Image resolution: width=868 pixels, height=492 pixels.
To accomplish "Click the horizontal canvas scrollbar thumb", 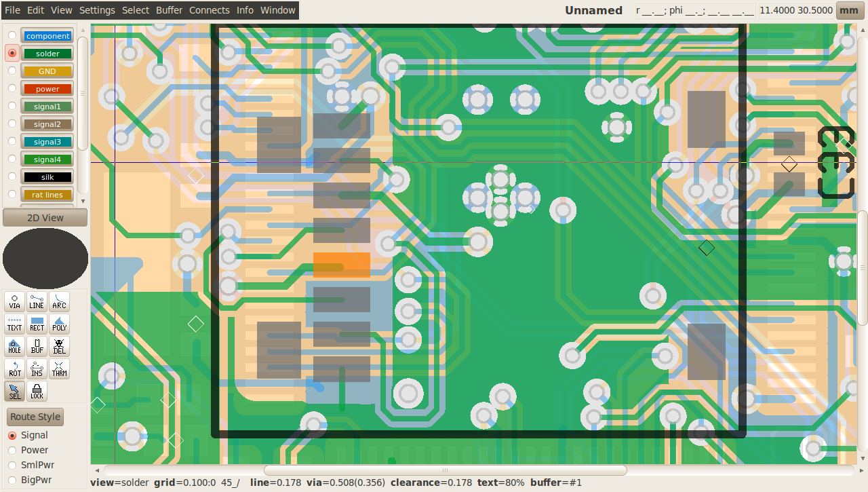I will pyautogui.click(x=445, y=470).
